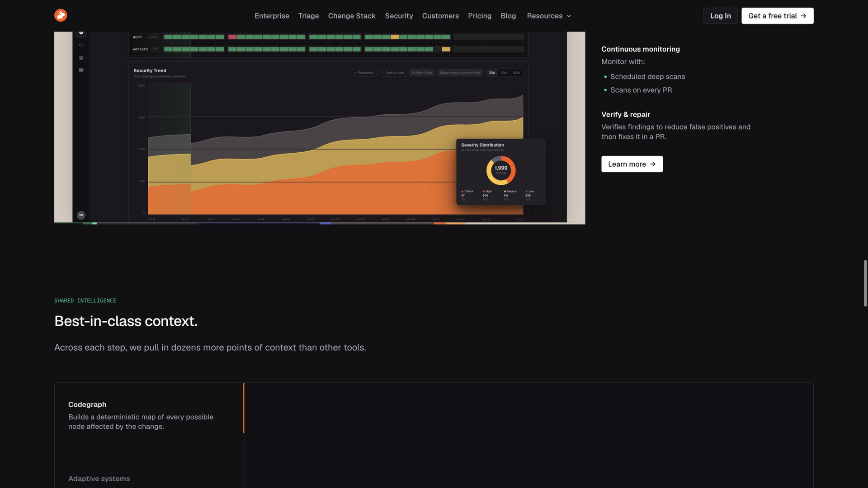Image resolution: width=868 pixels, height=488 pixels.
Task: Click the code brackets icon in dashboard sidebar
Action: (x=81, y=45)
